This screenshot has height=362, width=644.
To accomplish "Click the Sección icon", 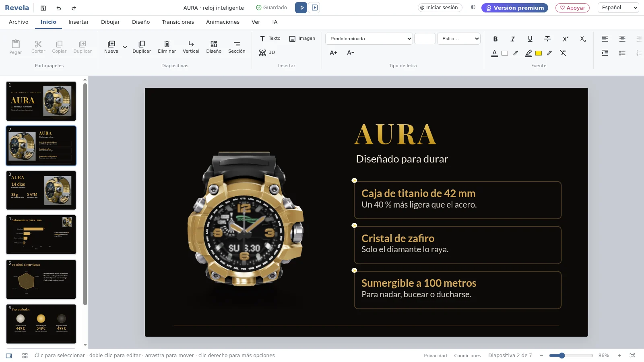I will [x=237, y=47].
